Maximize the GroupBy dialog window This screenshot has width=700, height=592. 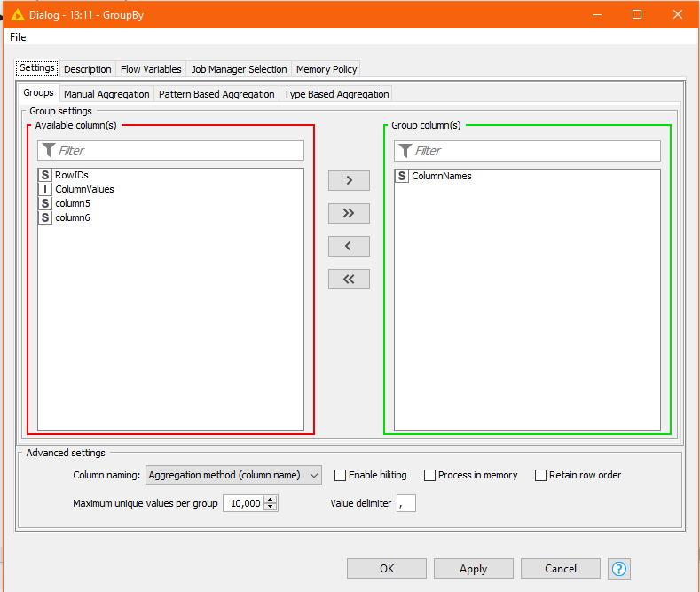[x=637, y=14]
